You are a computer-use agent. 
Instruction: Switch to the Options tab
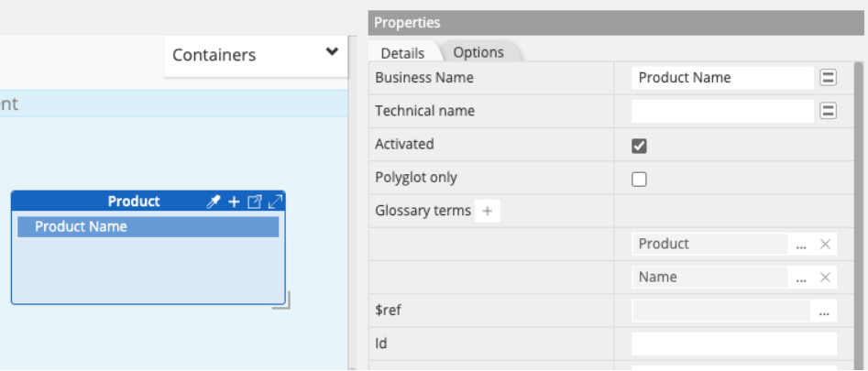(478, 52)
